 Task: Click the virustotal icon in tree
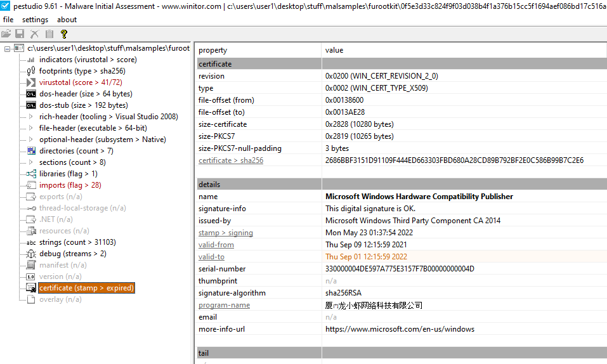pyautogui.click(x=31, y=82)
